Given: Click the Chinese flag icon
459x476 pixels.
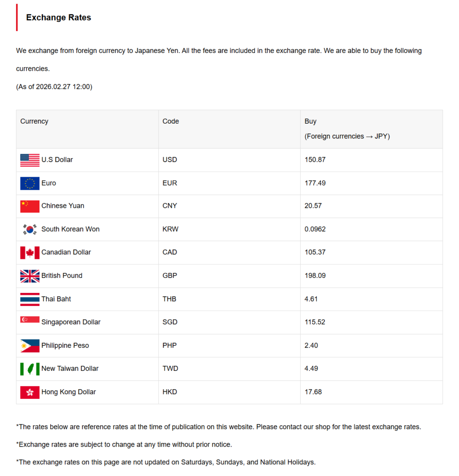Looking at the screenshot, I should (30, 206).
